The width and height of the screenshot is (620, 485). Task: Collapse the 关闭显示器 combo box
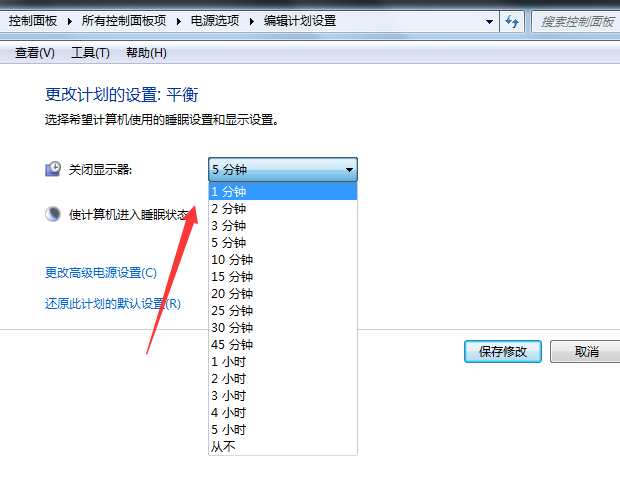349,170
